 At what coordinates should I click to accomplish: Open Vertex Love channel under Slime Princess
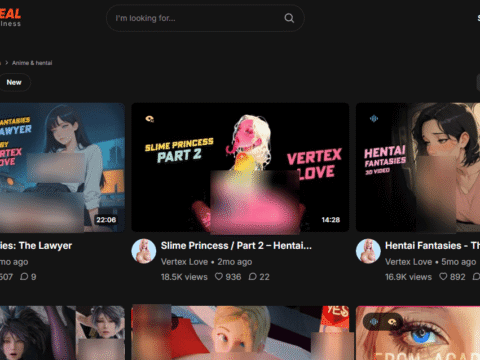pyautogui.click(x=184, y=262)
